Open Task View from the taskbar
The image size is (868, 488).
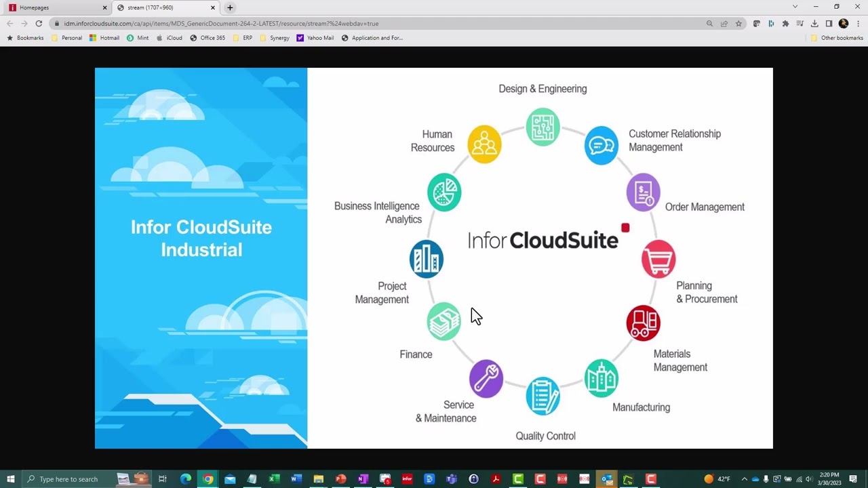click(x=163, y=479)
